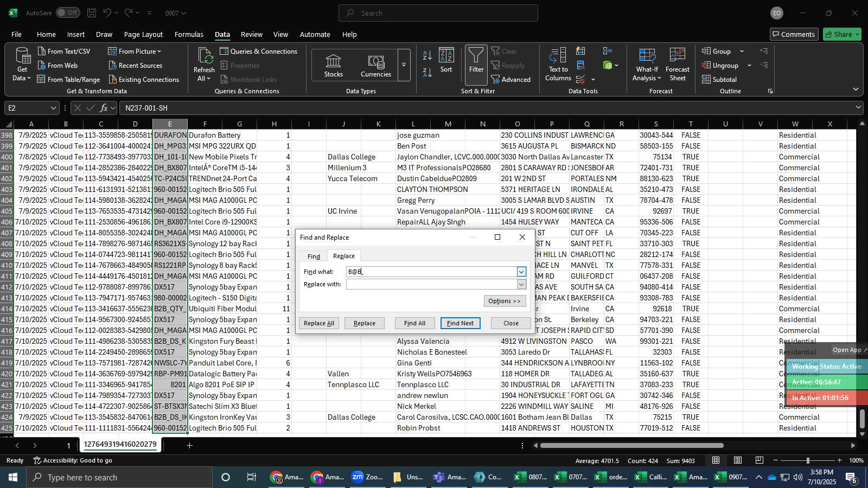Click the horizontal scrollbar thumb
Screen dimensions: 868x488
[632, 446]
